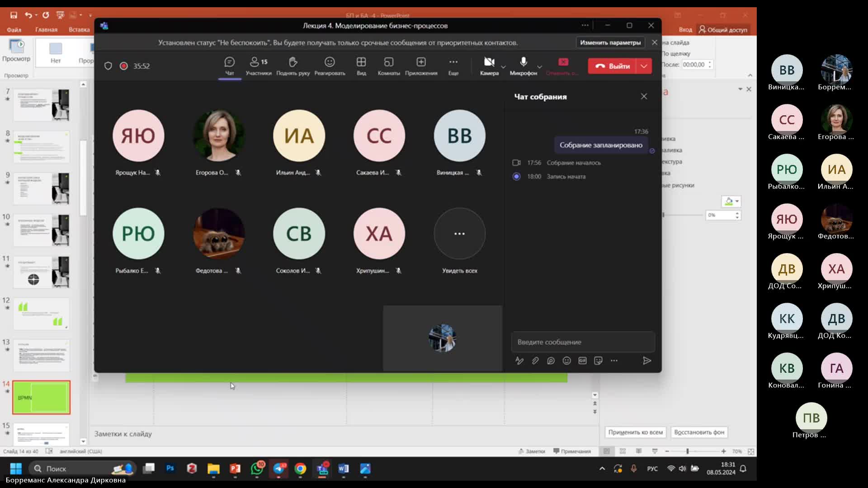
Task: Send the chat message
Action: click(x=647, y=361)
